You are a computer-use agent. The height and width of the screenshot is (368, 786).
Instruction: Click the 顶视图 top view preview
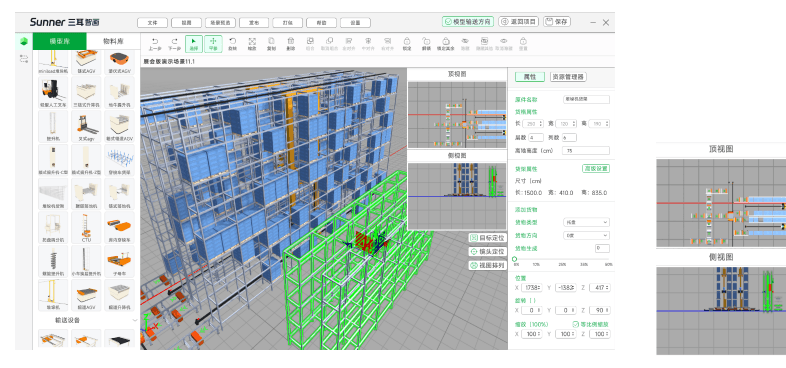[457, 115]
